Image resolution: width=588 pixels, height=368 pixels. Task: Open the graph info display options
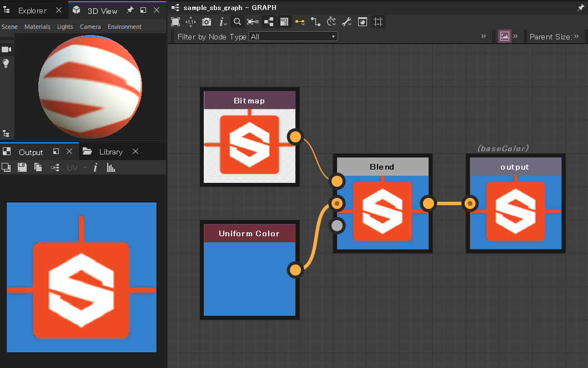[223, 22]
